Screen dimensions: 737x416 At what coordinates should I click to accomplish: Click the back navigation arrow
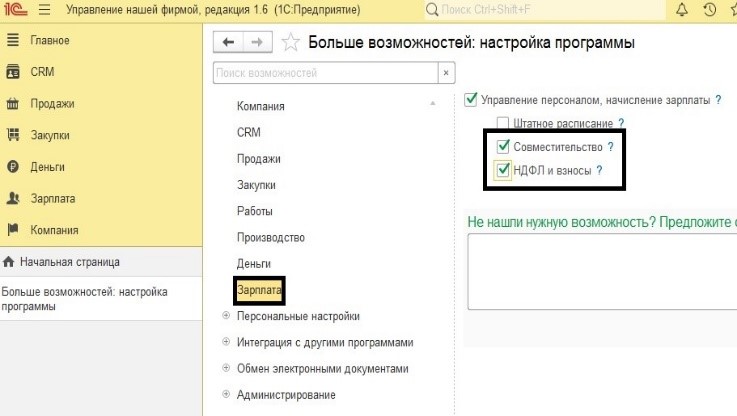(229, 42)
